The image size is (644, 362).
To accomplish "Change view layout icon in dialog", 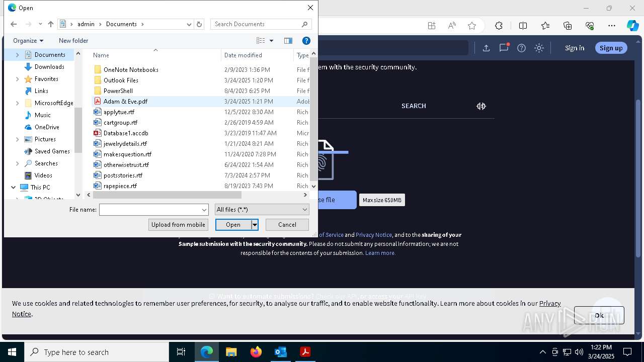I will click(x=261, y=41).
